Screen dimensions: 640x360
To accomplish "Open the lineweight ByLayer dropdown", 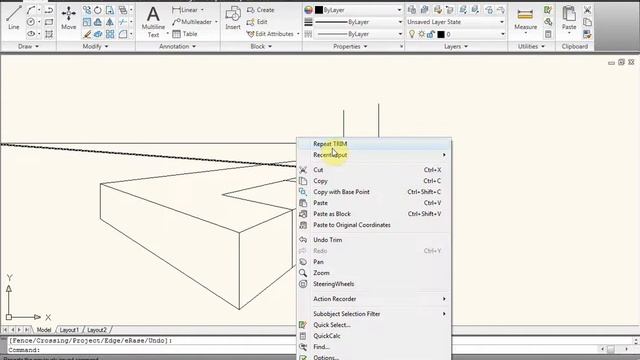I will click(399, 22).
